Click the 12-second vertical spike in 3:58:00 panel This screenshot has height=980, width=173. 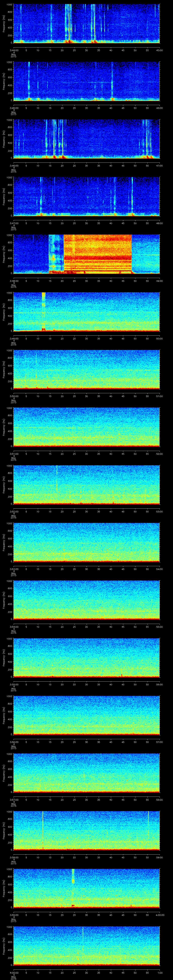(43, 830)
